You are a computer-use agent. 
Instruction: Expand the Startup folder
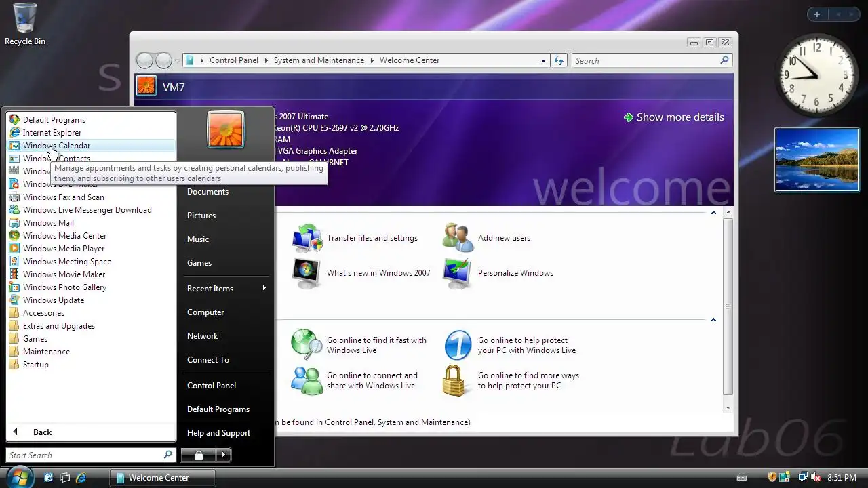[x=91, y=365]
